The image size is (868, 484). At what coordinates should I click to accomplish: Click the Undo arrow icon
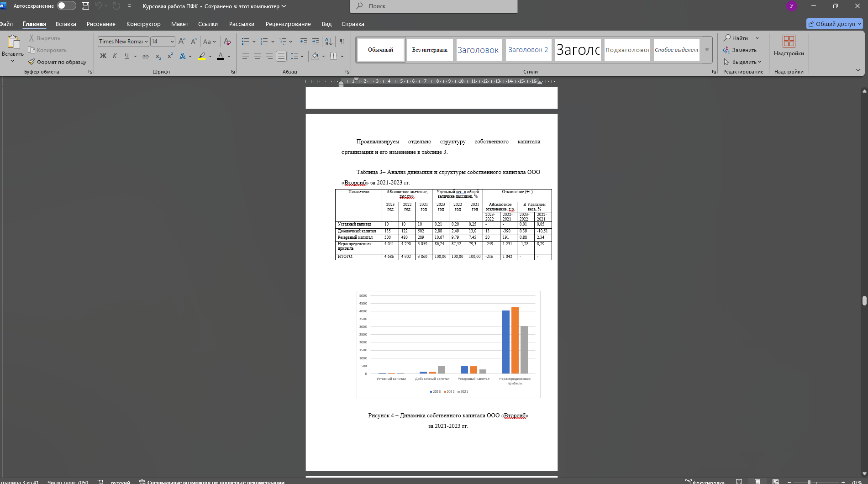[x=98, y=6]
